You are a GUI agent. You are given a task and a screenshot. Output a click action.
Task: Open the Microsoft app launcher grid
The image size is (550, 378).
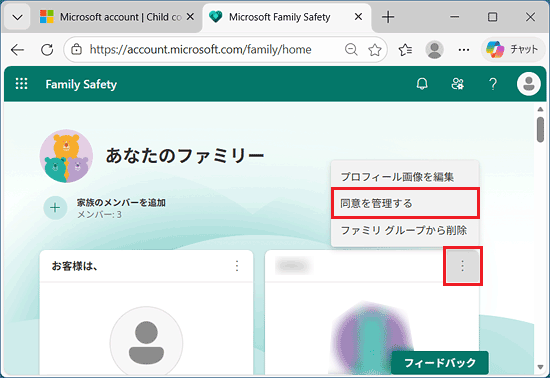[x=21, y=84]
